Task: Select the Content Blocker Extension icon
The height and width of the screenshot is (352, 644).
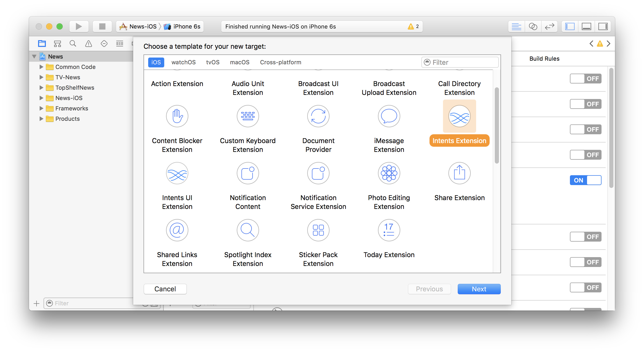Action: [177, 116]
